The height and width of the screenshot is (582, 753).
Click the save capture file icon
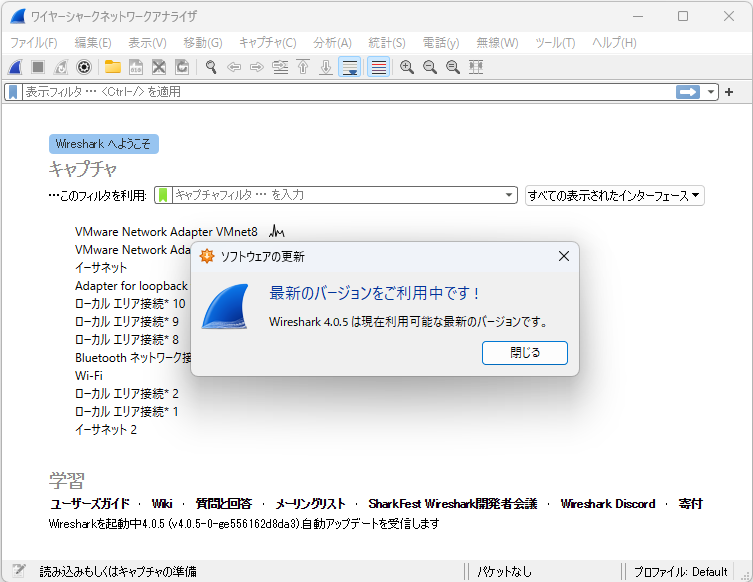pos(136,67)
